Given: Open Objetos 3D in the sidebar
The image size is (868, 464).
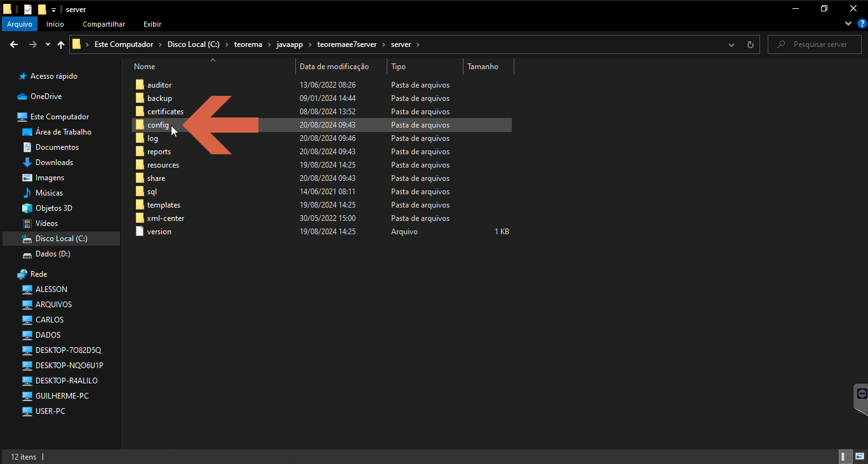Looking at the screenshot, I should (x=53, y=208).
